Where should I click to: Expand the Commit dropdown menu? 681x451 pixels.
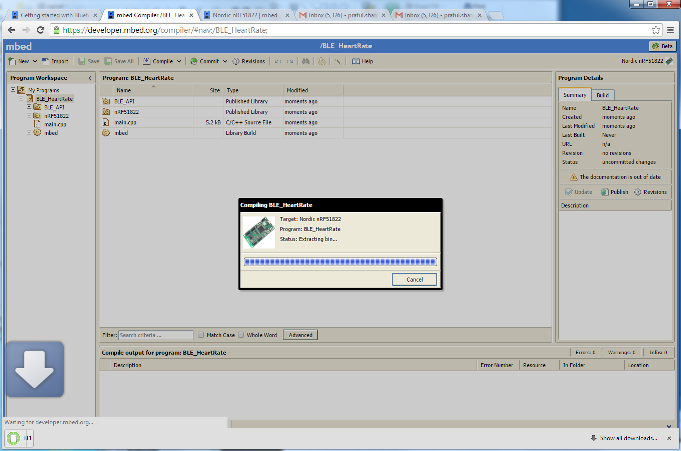click(224, 61)
